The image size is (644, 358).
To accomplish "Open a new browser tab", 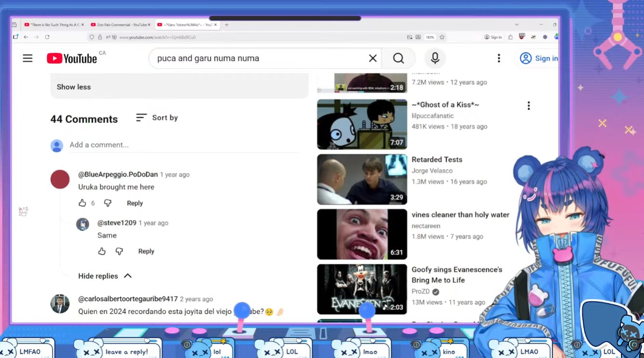I will pos(227,25).
